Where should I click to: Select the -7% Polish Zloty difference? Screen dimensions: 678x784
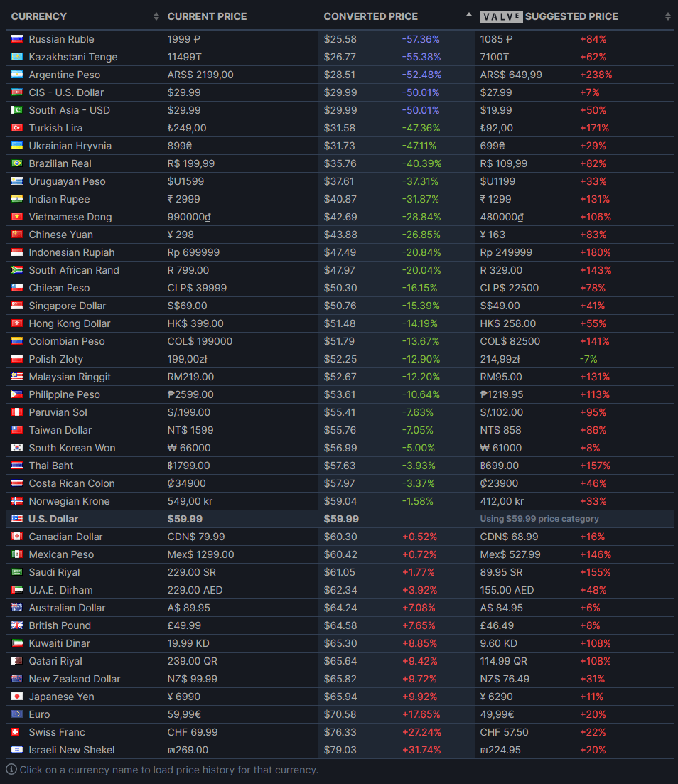(588, 359)
